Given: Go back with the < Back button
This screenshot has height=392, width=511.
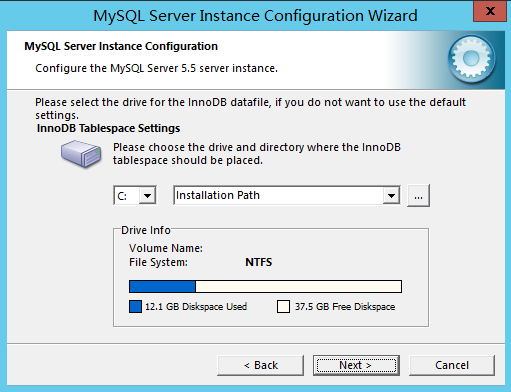Looking at the screenshot, I should (x=260, y=365).
